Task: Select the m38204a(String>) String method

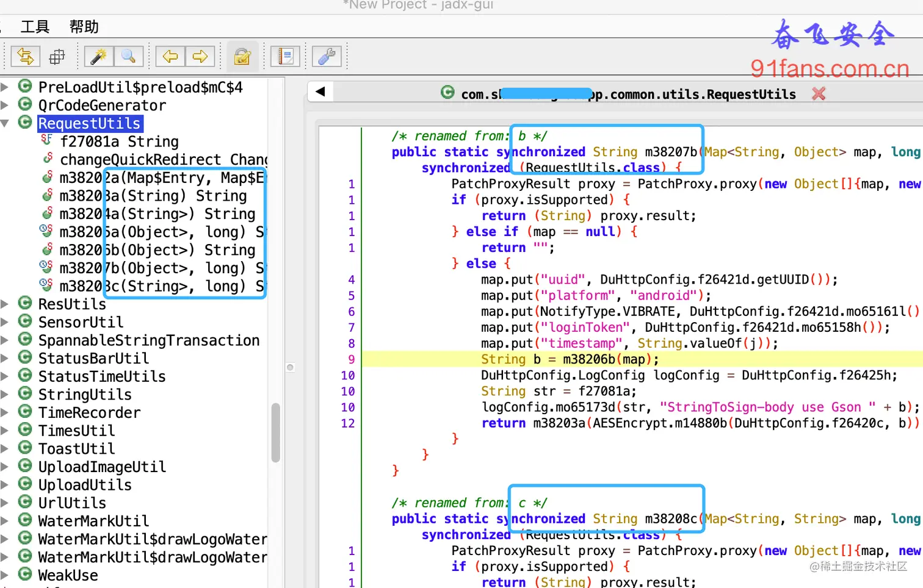Action: coord(157,213)
